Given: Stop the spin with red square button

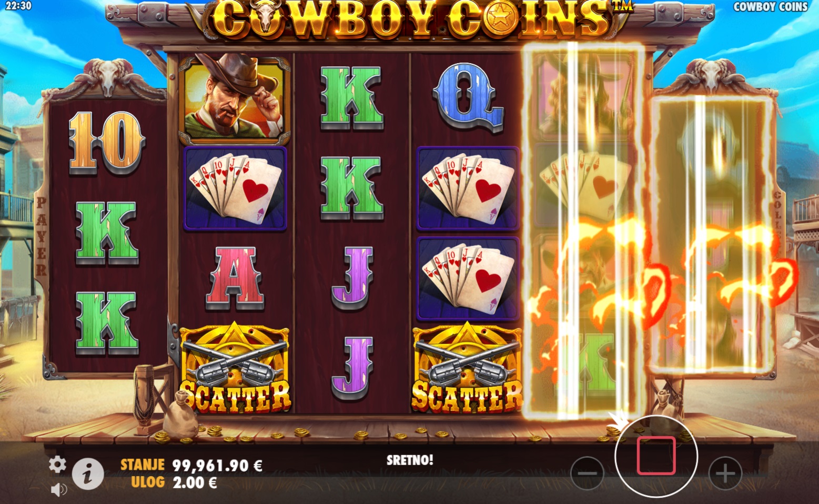Looking at the screenshot, I should (656, 456).
